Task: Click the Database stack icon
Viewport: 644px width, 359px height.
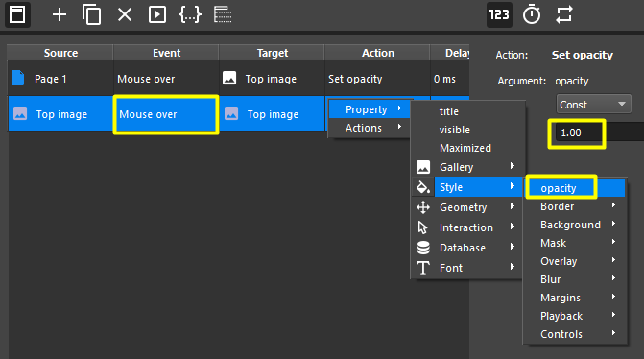Action: tap(423, 248)
